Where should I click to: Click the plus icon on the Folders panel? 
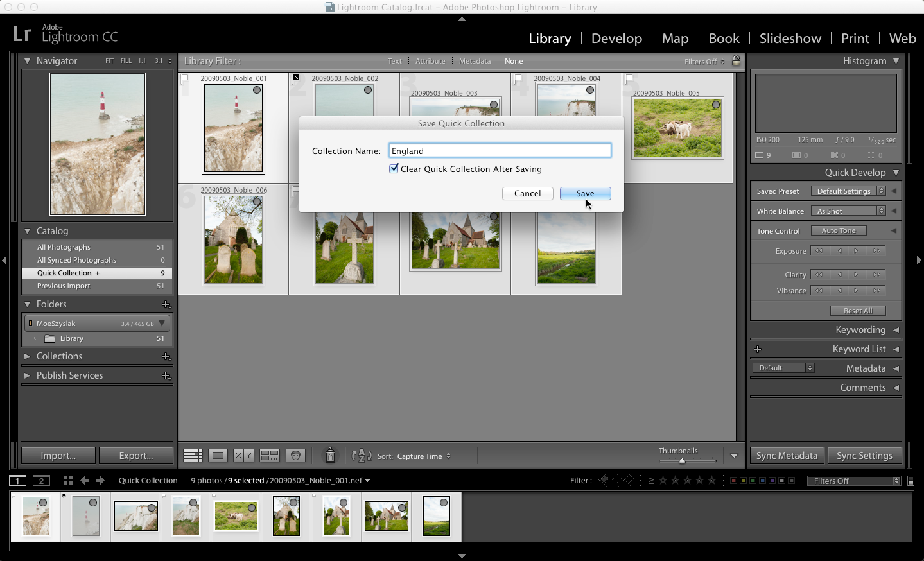(x=166, y=305)
